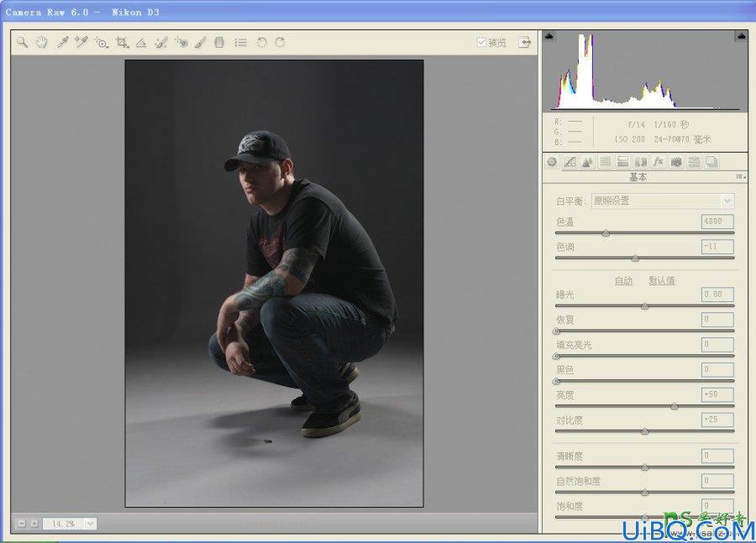Click the 填充亮光 fill light slider handle
The width and height of the screenshot is (756, 543).
556,356
